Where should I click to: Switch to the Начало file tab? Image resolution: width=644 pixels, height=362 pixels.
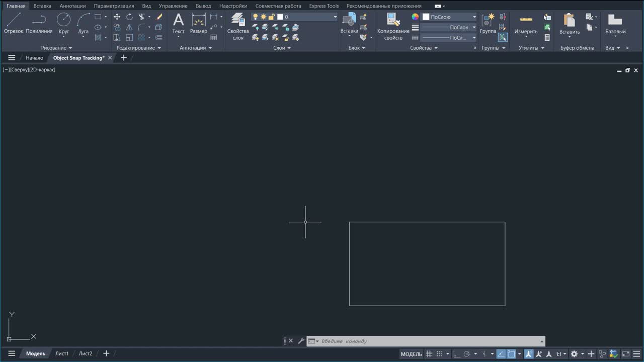click(34, 58)
